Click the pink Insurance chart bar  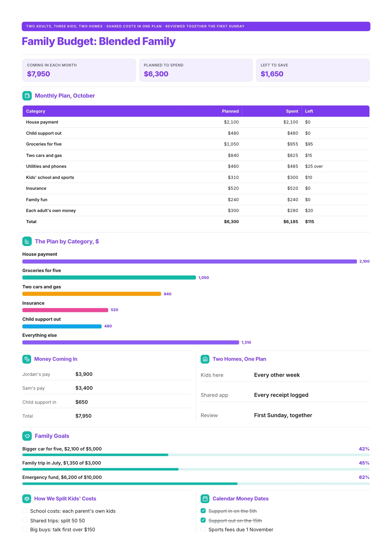65,310
